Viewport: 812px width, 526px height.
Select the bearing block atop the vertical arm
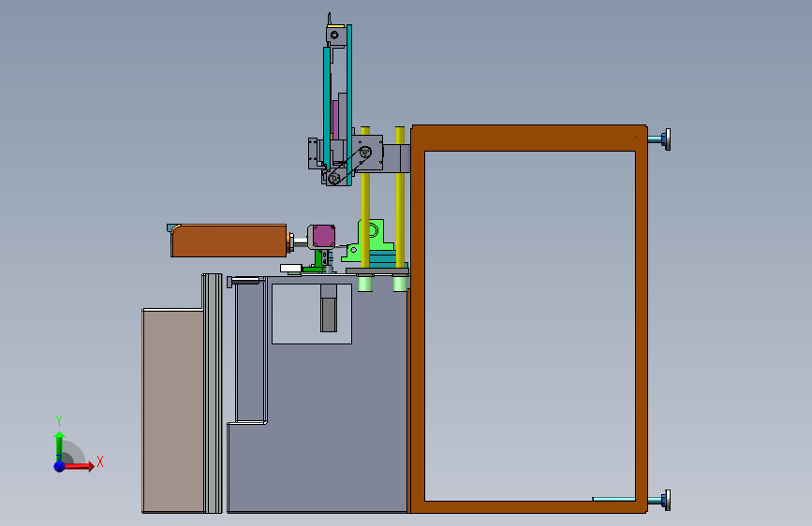pos(334,36)
